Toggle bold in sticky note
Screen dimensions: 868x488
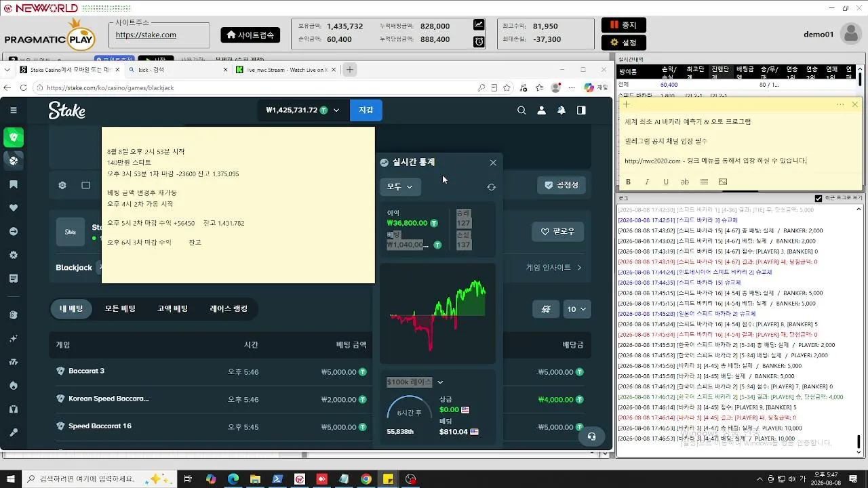(x=628, y=182)
